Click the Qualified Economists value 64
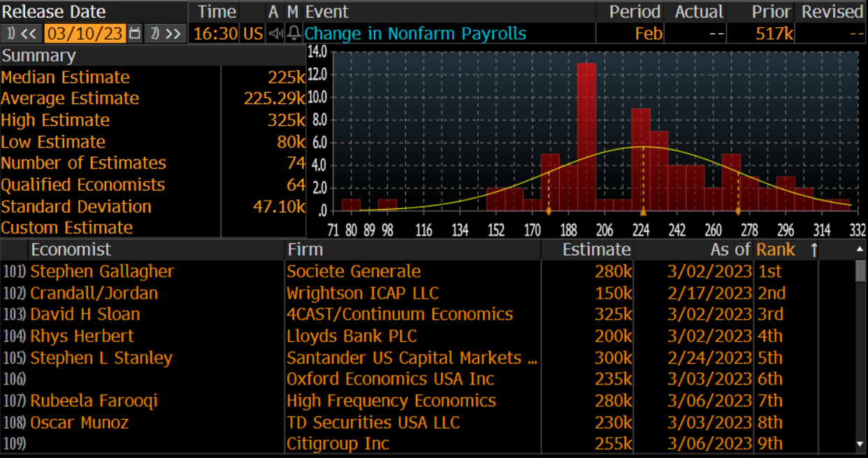The image size is (868, 458). tap(296, 185)
